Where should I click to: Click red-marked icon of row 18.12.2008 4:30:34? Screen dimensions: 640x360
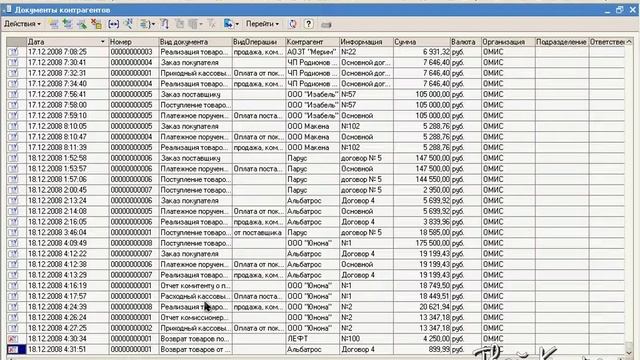(x=13, y=339)
